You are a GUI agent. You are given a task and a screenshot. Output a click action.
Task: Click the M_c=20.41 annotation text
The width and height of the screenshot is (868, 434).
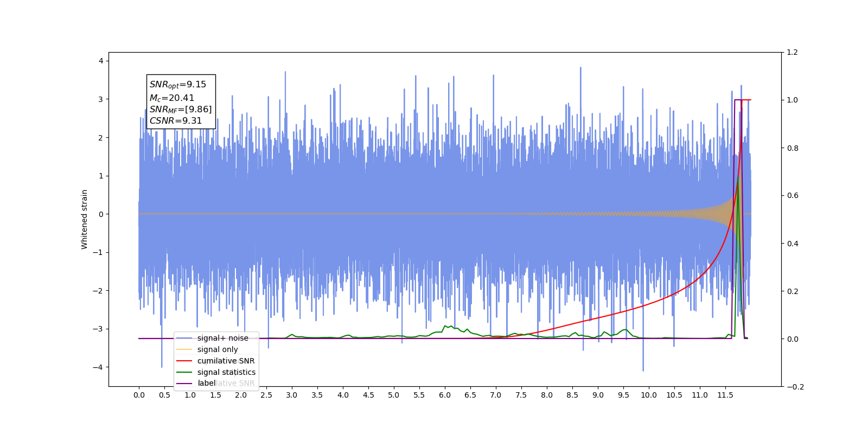point(172,98)
